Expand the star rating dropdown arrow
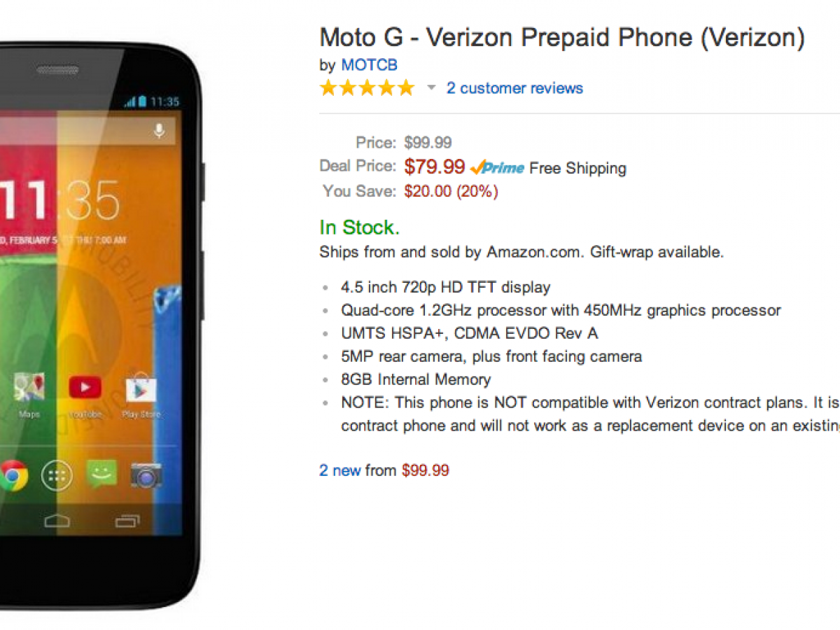 pos(431,88)
